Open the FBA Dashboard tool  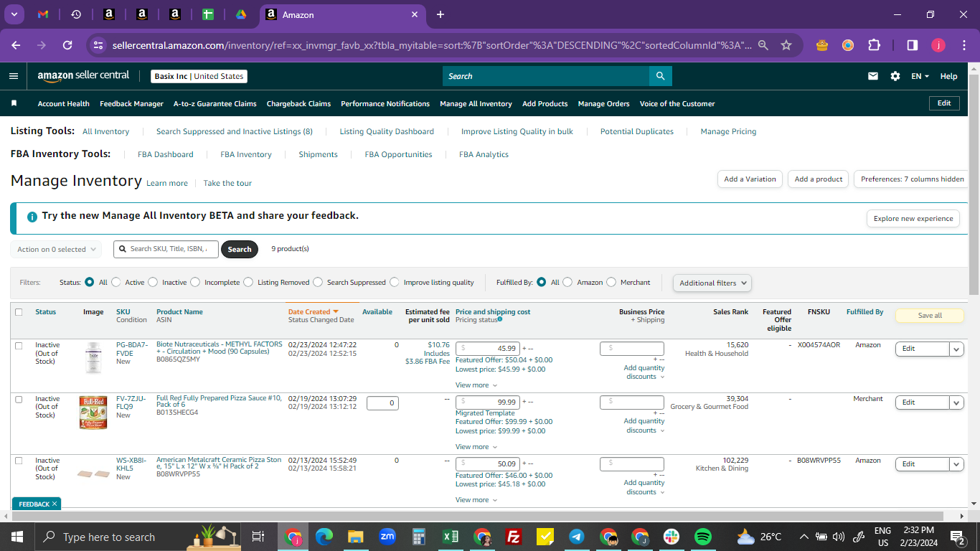166,154
